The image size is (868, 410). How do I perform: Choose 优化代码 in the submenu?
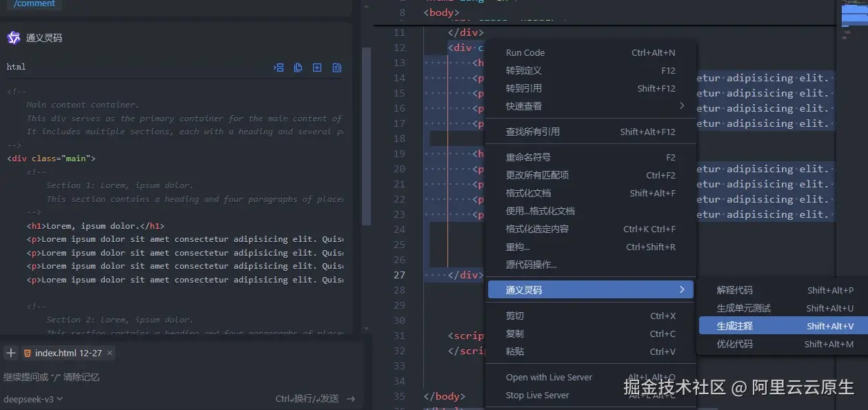[x=783, y=344]
